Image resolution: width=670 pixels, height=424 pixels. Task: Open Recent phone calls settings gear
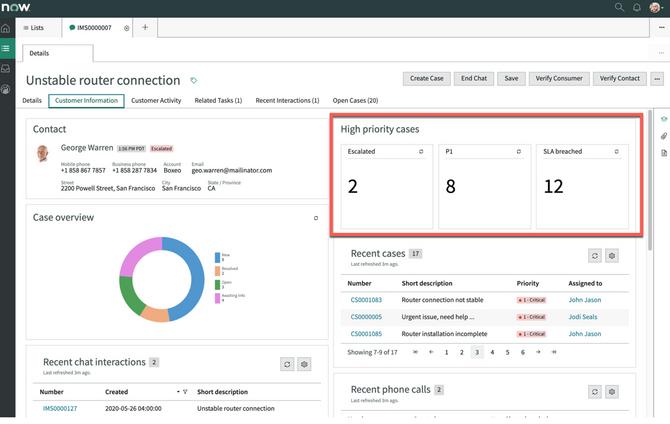coord(612,392)
